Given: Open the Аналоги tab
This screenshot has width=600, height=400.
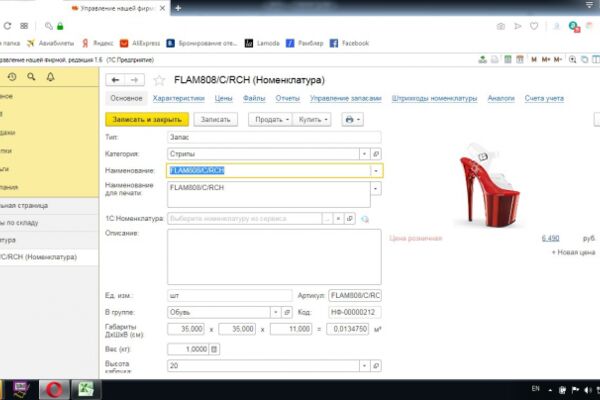Looking at the screenshot, I should click(x=501, y=98).
